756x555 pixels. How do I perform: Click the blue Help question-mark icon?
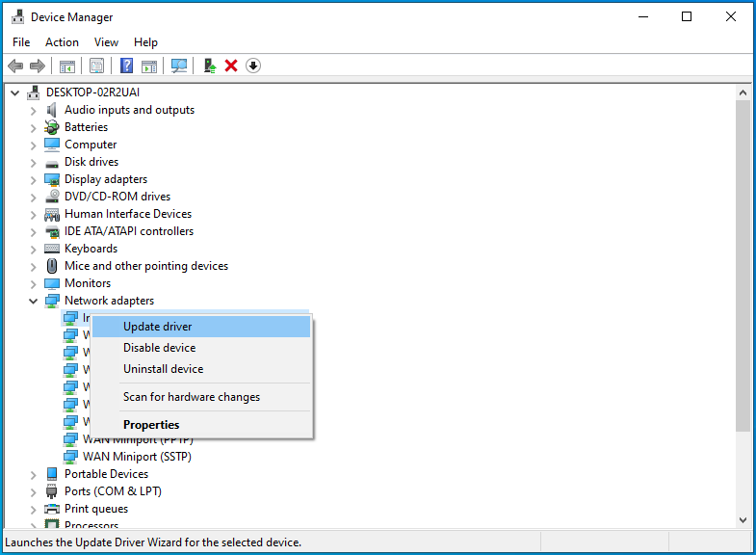pos(126,66)
